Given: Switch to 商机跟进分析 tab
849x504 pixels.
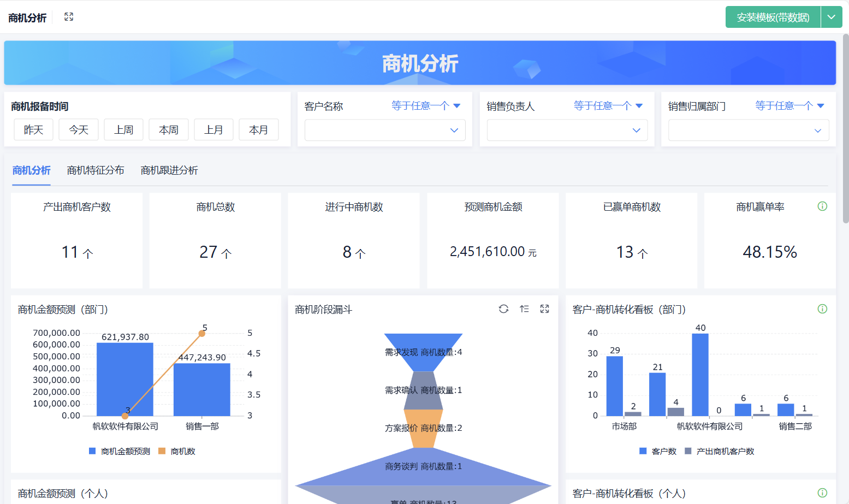Looking at the screenshot, I should pos(169,170).
